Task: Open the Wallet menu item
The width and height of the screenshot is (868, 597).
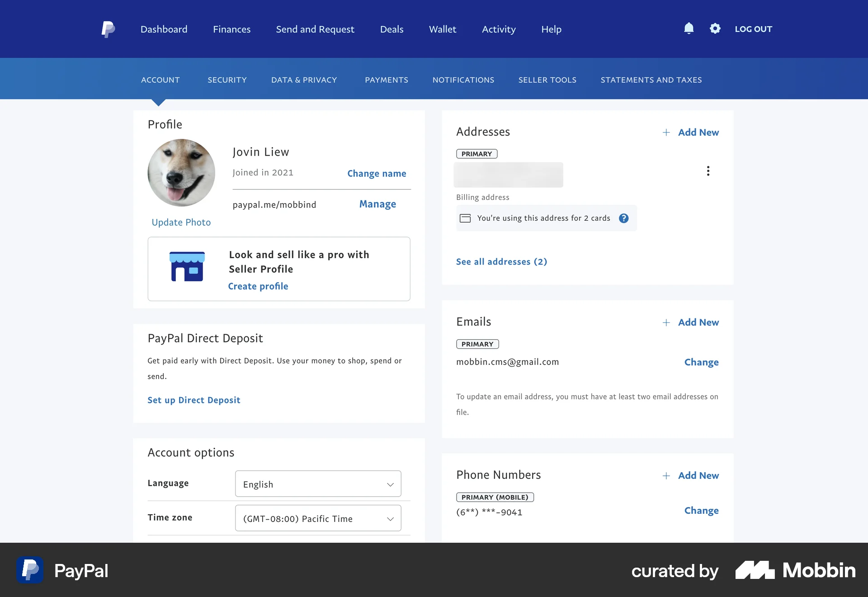Action: pyautogui.click(x=443, y=29)
